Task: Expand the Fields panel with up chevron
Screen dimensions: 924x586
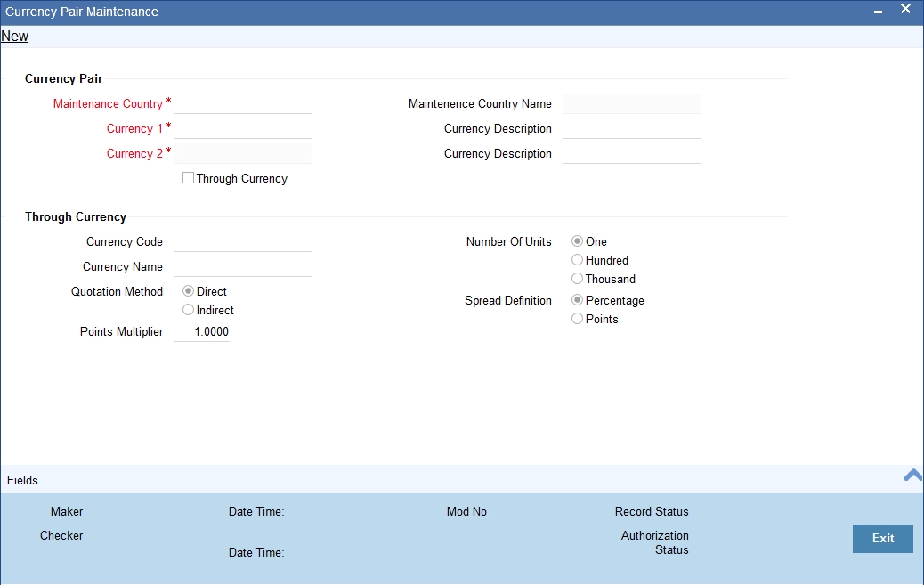Action: [x=912, y=476]
